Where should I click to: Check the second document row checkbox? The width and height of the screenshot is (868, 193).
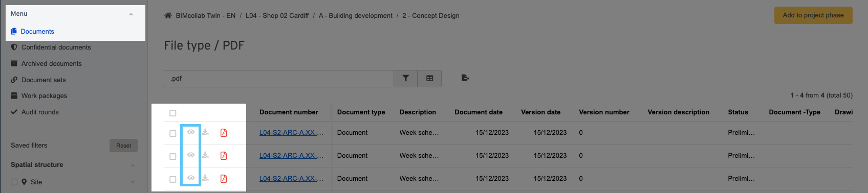[x=172, y=157]
